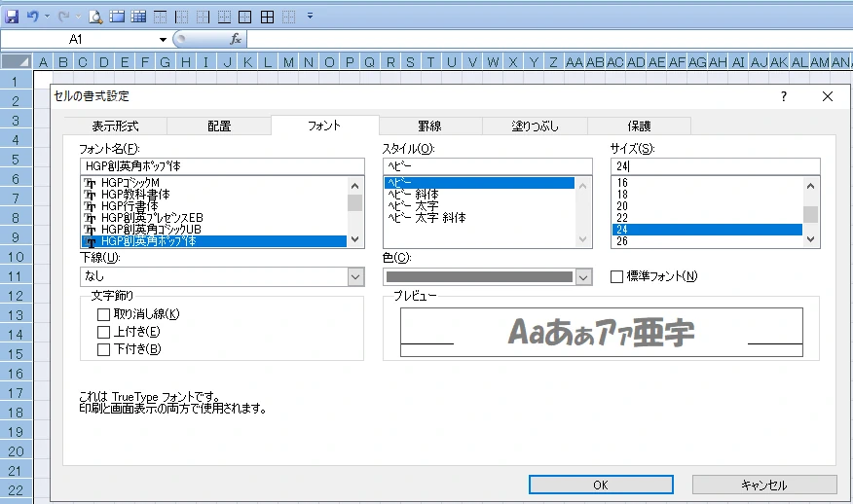This screenshot has height=504, width=853.
Task: Open Print Preview with the magnifier icon
Action: 95,17
